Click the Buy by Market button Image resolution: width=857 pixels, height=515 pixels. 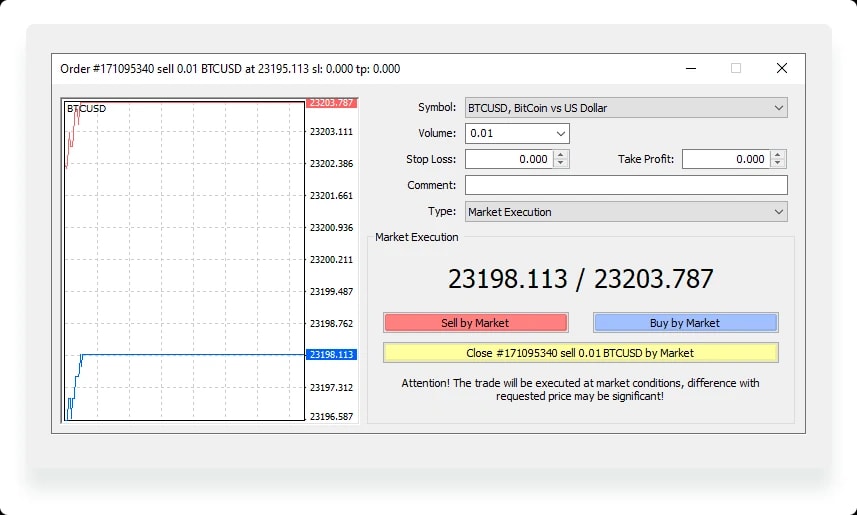pos(685,323)
